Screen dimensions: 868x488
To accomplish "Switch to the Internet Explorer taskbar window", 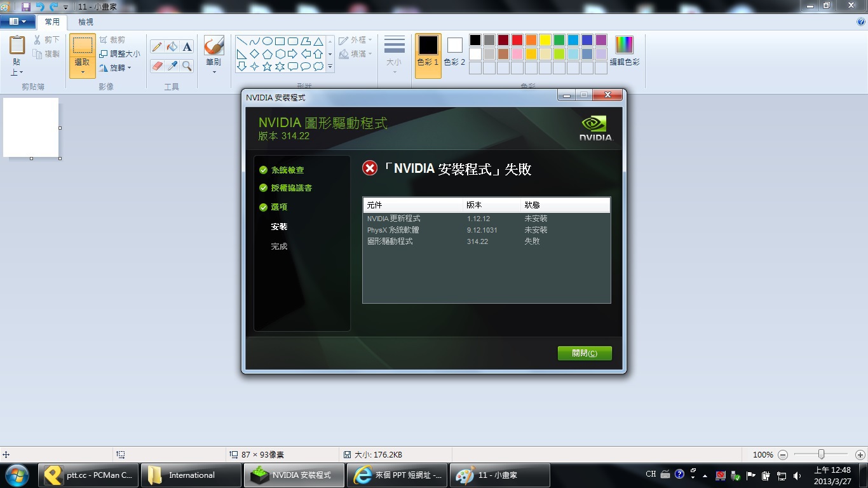I will coord(397,475).
